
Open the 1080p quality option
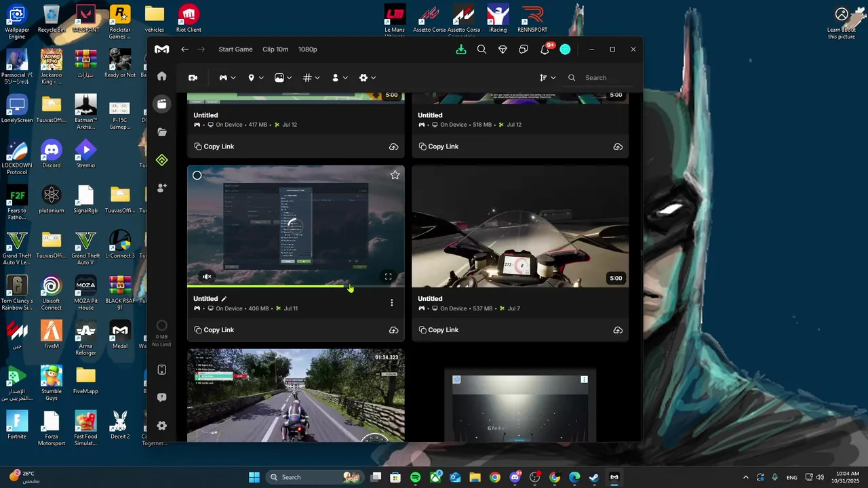pos(308,49)
